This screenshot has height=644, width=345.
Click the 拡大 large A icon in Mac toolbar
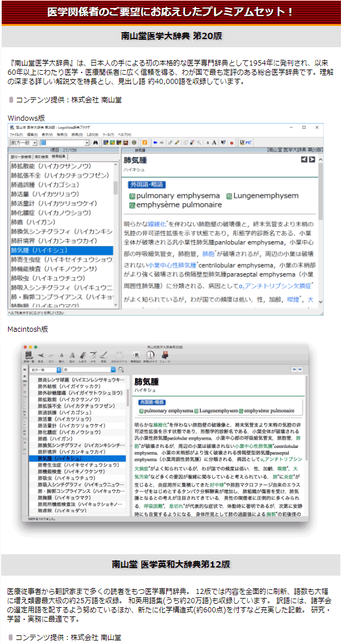pyautogui.click(x=72, y=356)
